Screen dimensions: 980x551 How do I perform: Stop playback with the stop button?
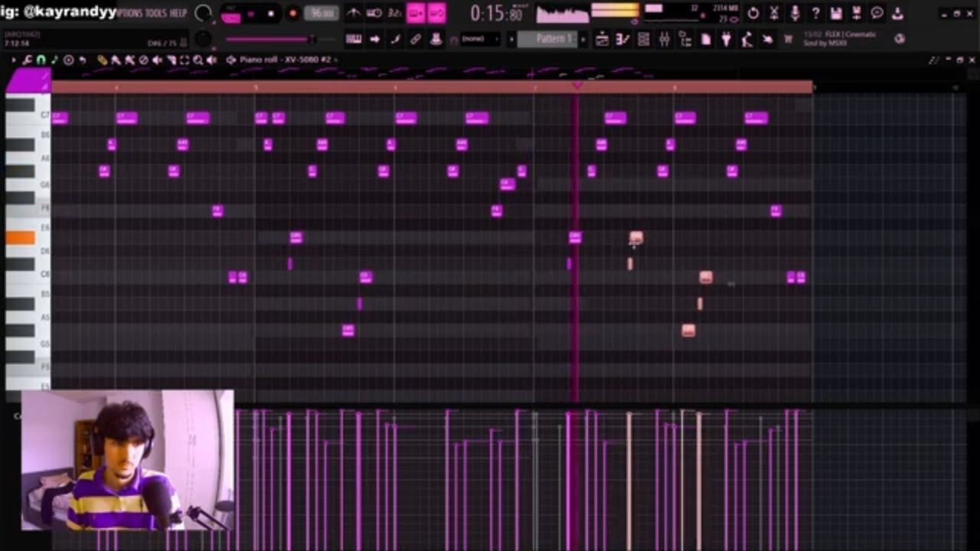[270, 14]
